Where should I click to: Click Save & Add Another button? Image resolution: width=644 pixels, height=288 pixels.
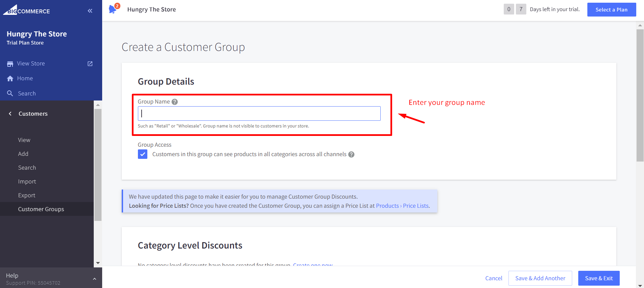click(x=540, y=278)
